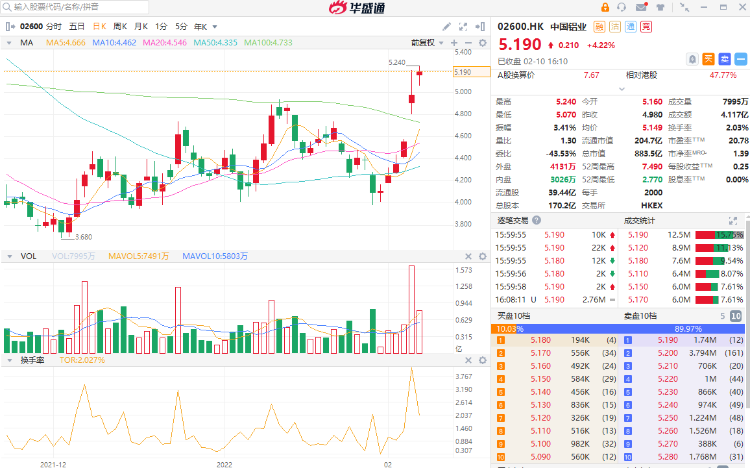Select the 月K chart tab
Image resolution: width=750 pixels, height=468 pixels.
pyautogui.click(x=141, y=26)
